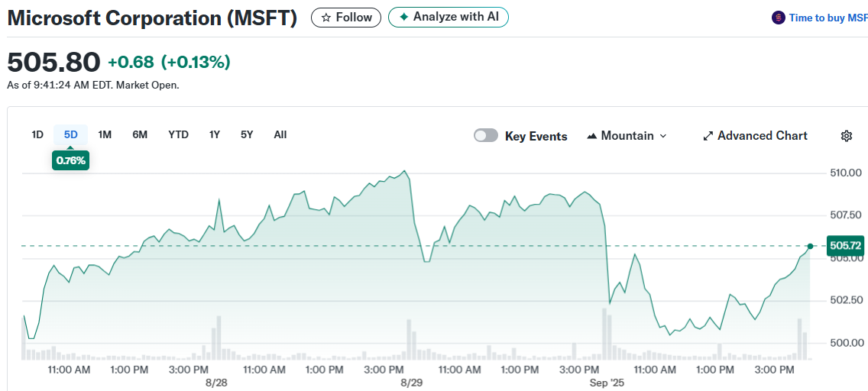Viewport: 868px width, 391px height.
Task: Click the market open timestamp text
Action: (93, 86)
